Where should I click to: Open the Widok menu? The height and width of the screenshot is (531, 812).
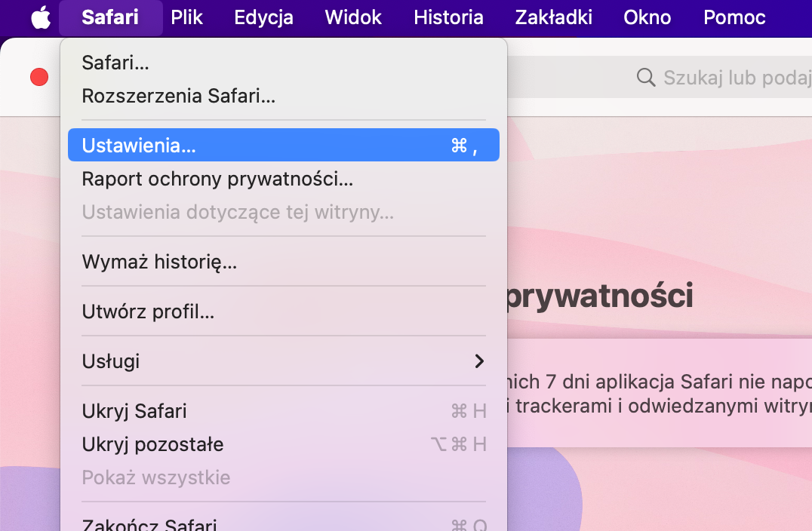tap(353, 17)
